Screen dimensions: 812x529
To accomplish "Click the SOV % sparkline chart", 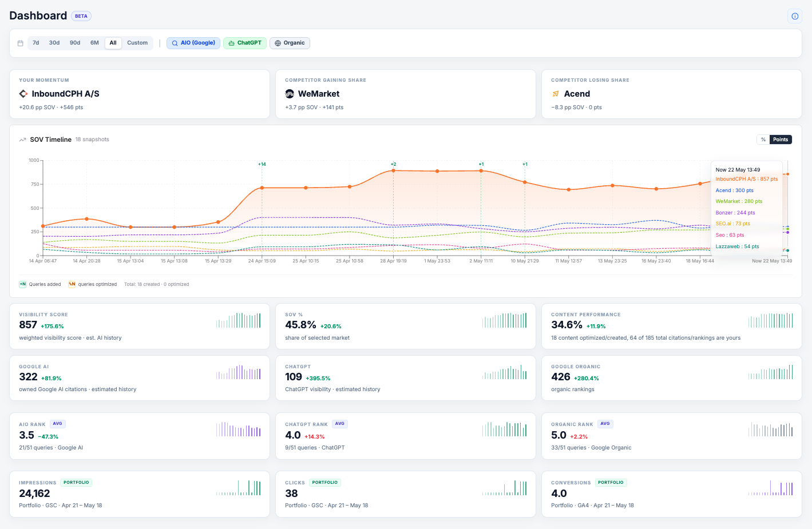I will pyautogui.click(x=505, y=320).
